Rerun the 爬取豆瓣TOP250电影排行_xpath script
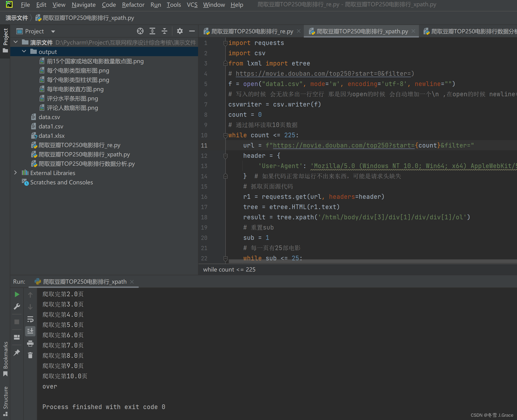Viewport: 517px width, 420px height. (x=17, y=294)
